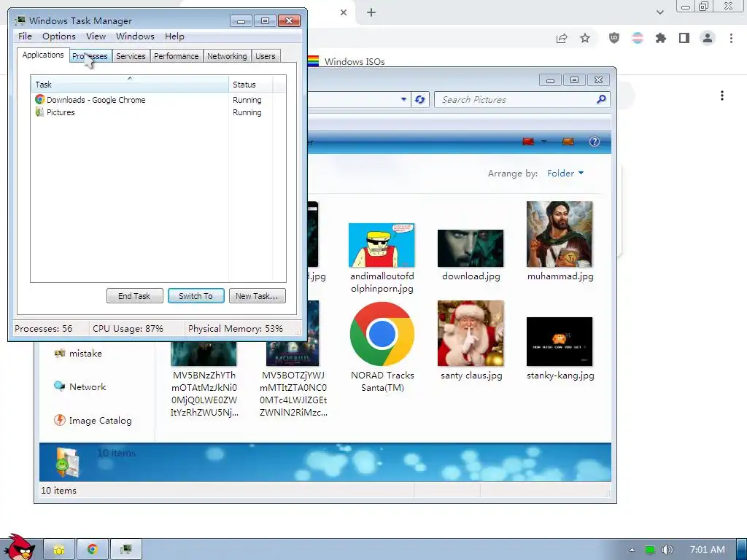Open the Help menu in Task Manager
The height and width of the screenshot is (560, 747).
point(174,36)
